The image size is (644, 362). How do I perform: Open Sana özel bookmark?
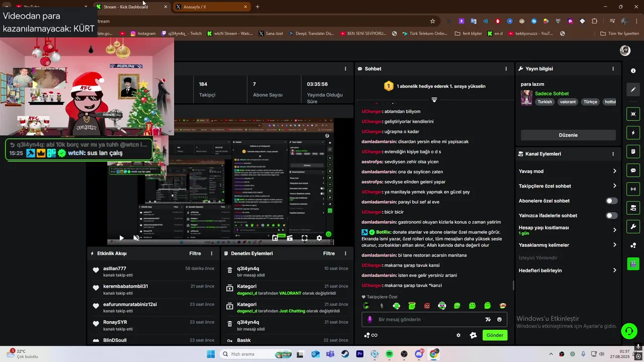(x=271, y=34)
